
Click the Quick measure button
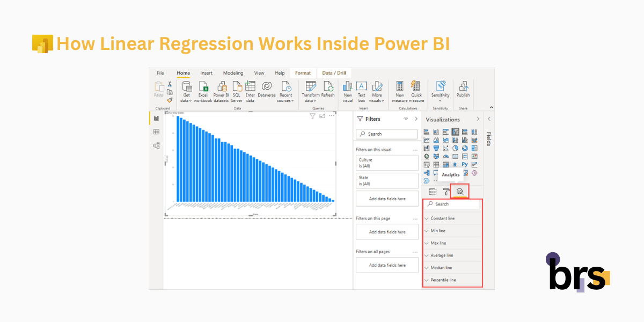pos(415,90)
